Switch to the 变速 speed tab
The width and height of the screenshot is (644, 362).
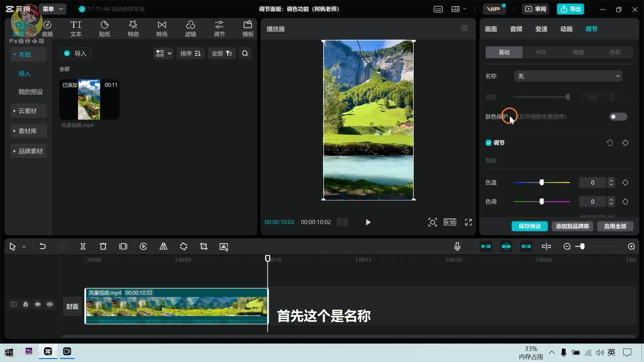(x=541, y=29)
